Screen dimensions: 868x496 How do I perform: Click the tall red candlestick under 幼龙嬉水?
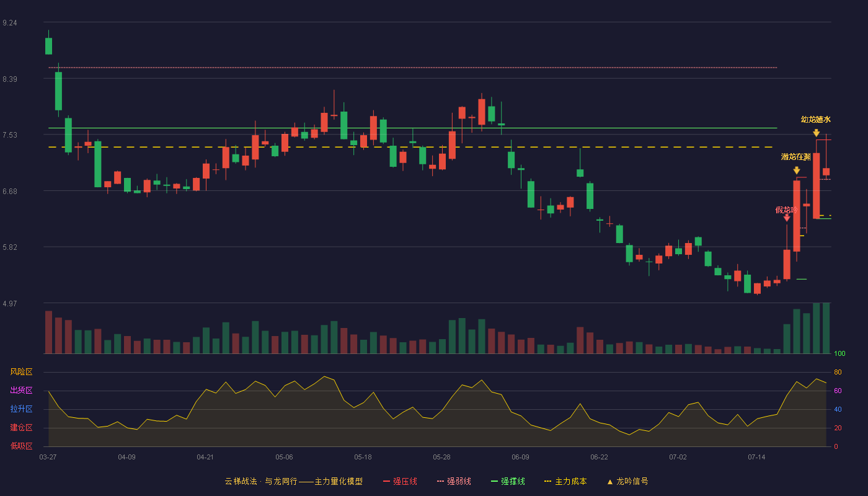point(817,185)
